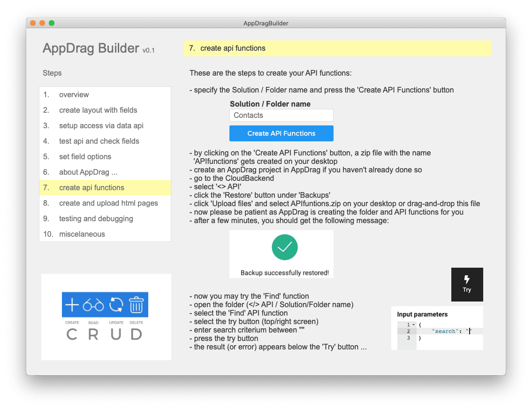This screenshot has height=410, width=532.
Task: Click the Read glasses icon in CRUD image
Action: (x=93, y=306)
